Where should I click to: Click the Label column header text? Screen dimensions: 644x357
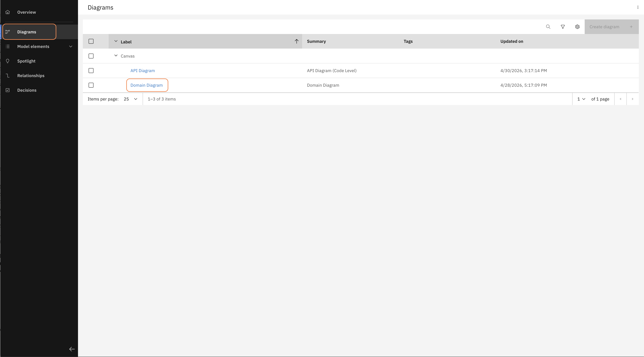point(126,42)
